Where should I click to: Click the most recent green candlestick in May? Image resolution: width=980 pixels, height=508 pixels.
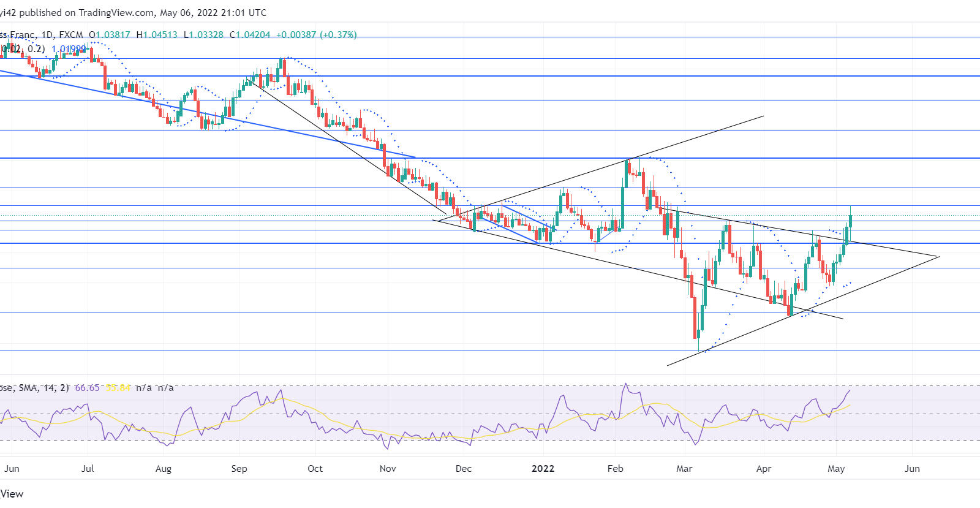point(850,221)
